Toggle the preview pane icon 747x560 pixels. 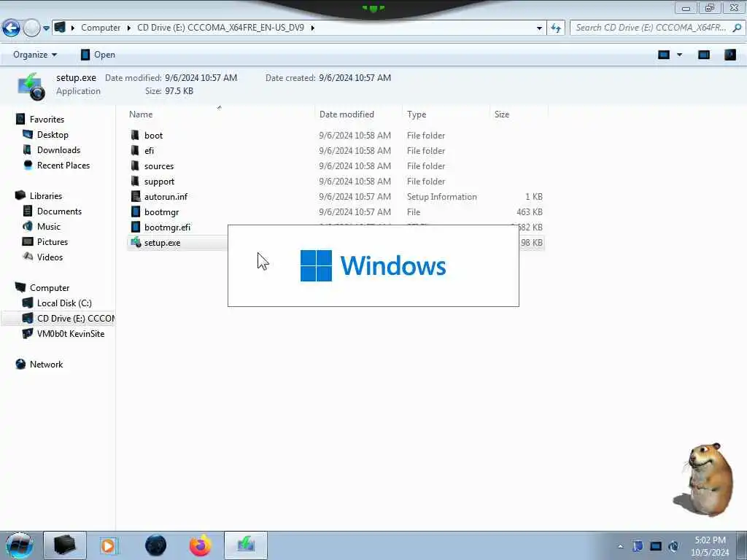pos(704,55)
